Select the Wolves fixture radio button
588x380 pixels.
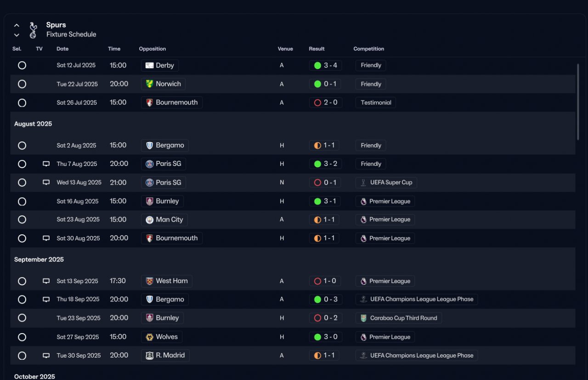point(22,337)
